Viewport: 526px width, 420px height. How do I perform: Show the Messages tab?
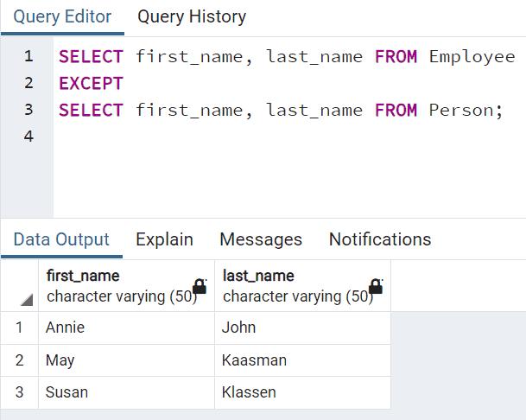point(261,239)
